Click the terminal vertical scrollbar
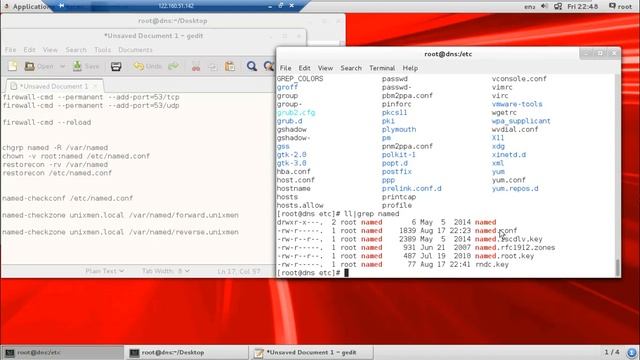640x360 pixels. point(618,268)
